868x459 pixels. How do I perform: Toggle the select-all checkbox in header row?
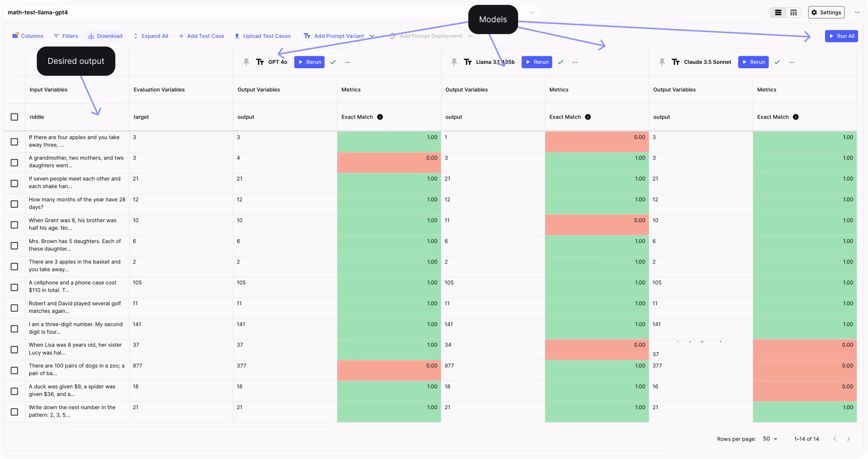14,117
